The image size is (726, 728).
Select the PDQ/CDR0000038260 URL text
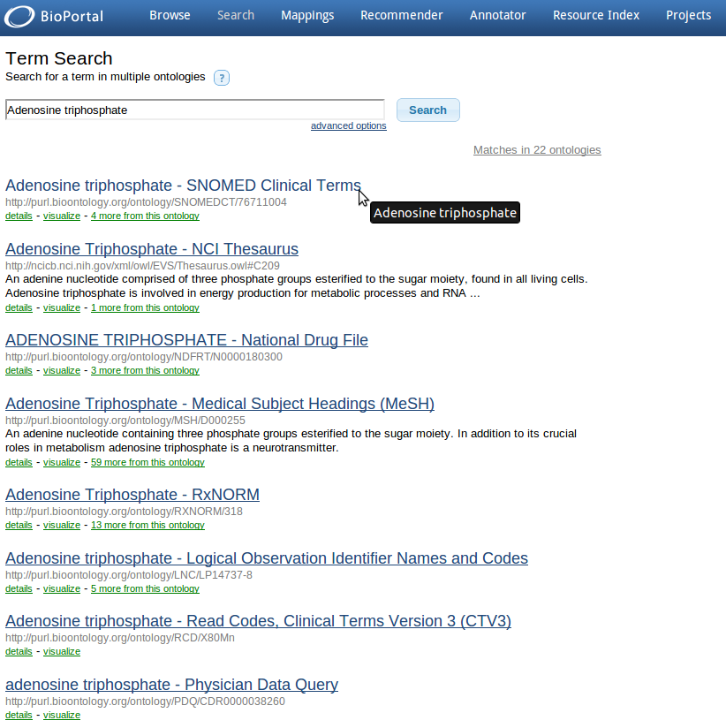(x=146, y=701)
